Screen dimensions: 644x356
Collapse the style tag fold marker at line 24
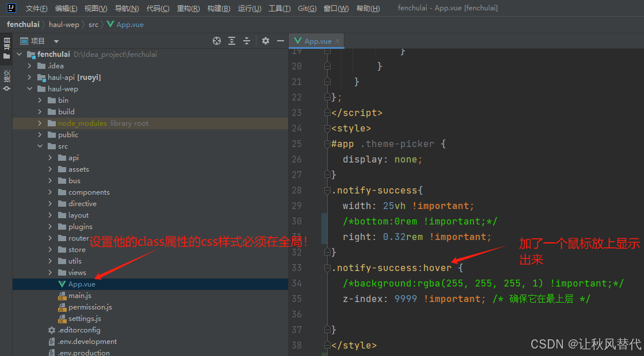[x=327, y=128]
